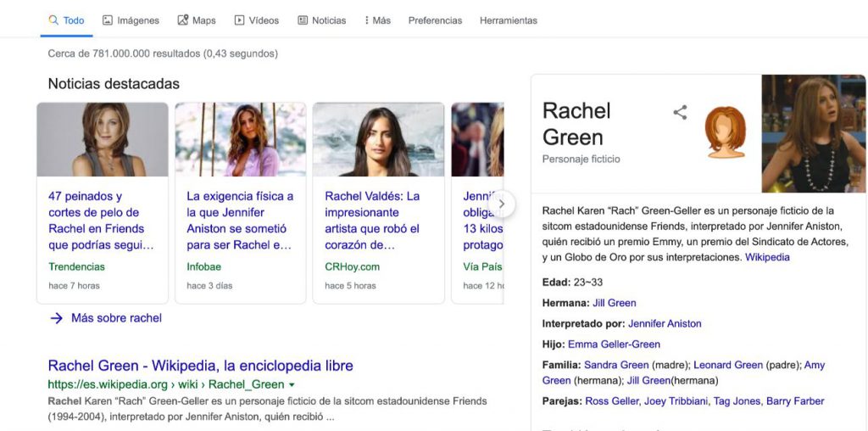Viewport: 868px width, 431px height.
Task: Click the Vídeos play icon
Action: point(239,20)
